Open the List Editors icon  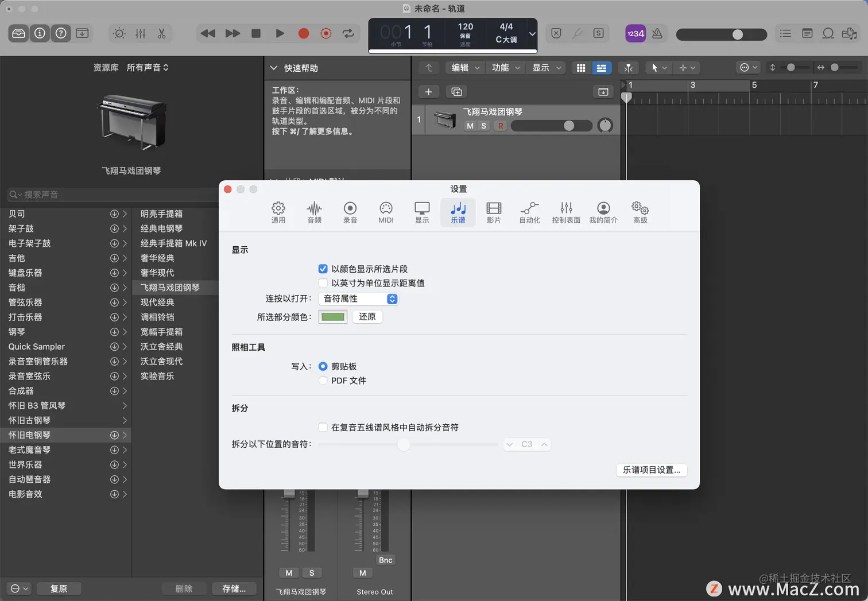click(785, 33)
